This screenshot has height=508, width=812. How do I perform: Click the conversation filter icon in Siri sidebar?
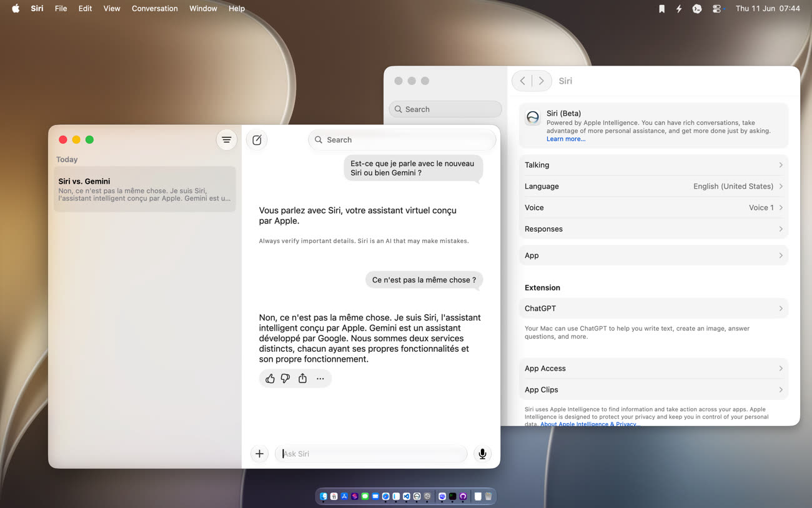227,140
